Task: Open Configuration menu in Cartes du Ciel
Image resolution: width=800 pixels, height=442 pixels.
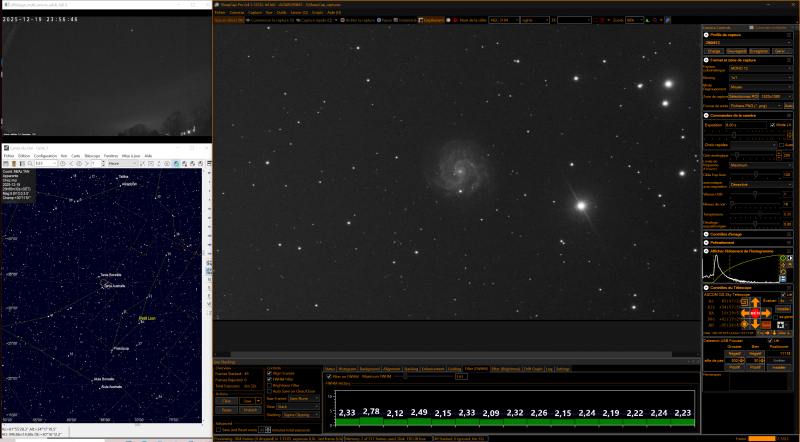Action: (45, 156)
